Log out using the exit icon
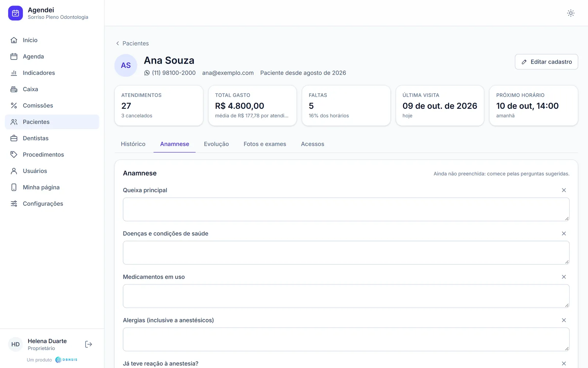This screenshot has width=588, height=368. tap(89, 344)
